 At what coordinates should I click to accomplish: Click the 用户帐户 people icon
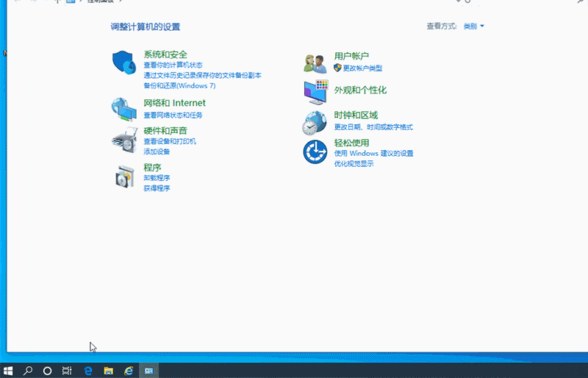(315, 63)
